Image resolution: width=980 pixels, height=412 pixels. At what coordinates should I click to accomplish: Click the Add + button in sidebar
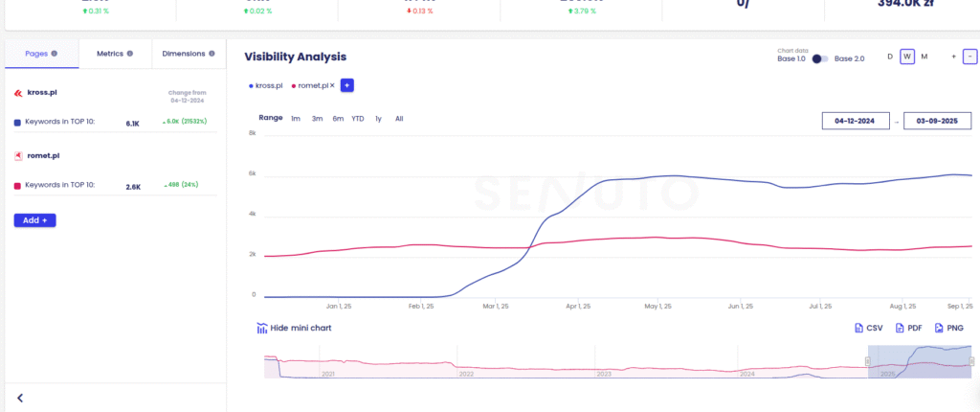[x=35, y=220]
